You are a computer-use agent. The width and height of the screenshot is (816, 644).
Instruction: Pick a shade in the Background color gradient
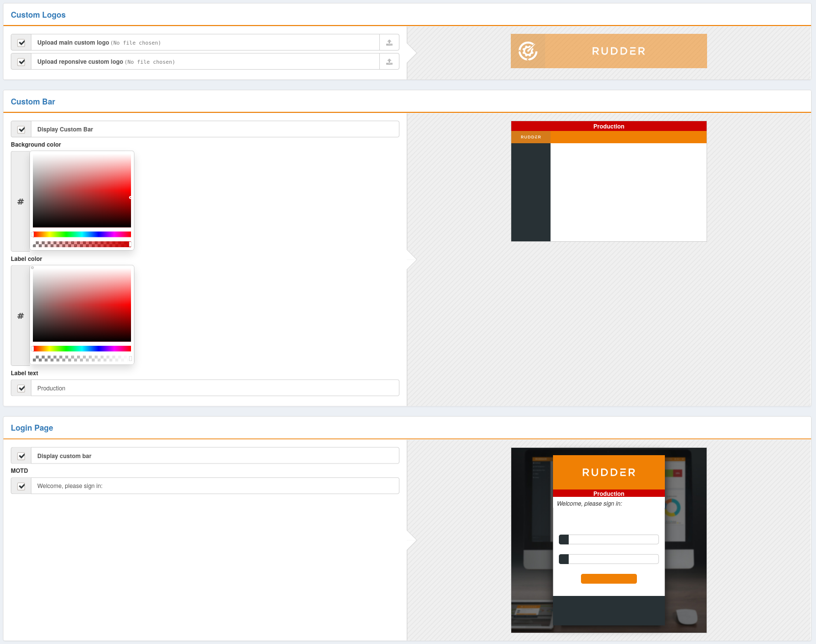click(x=82, y=190)
